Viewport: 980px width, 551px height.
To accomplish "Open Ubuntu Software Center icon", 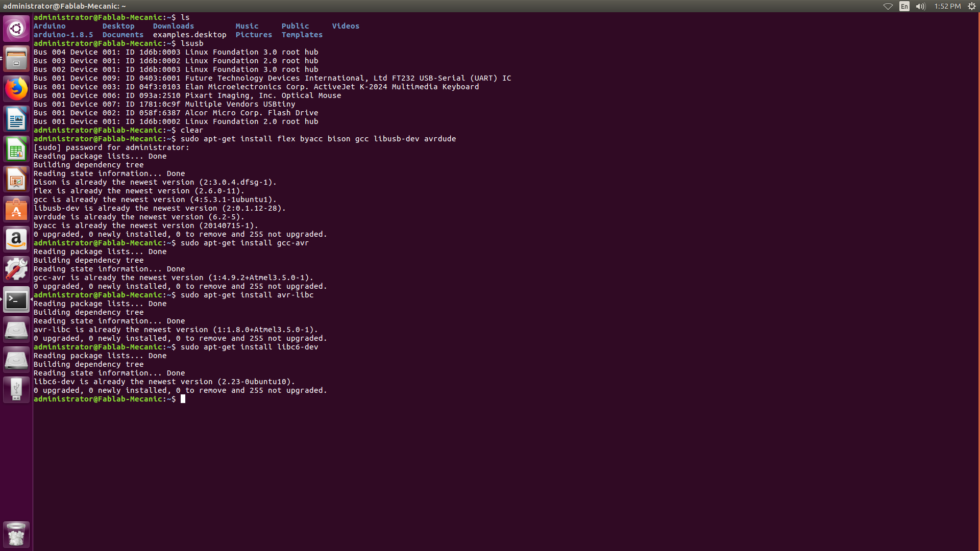I will [16, 209].
